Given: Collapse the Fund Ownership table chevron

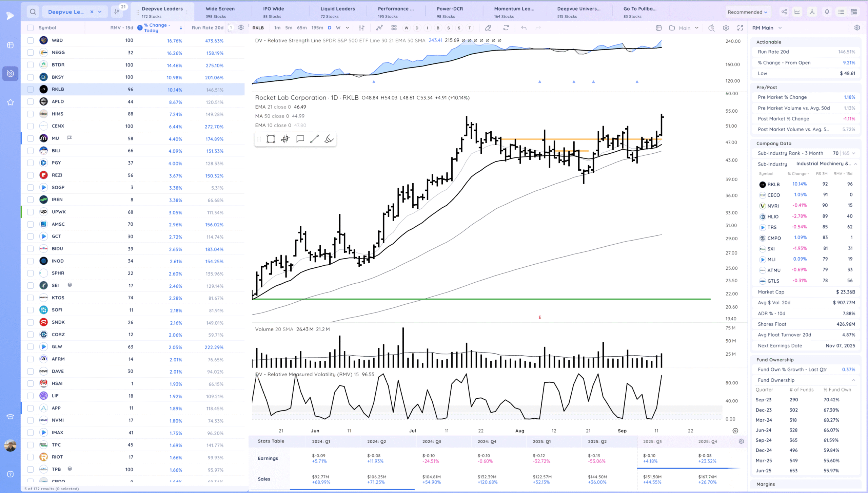Looking at the screenshot, I should 853,380.
